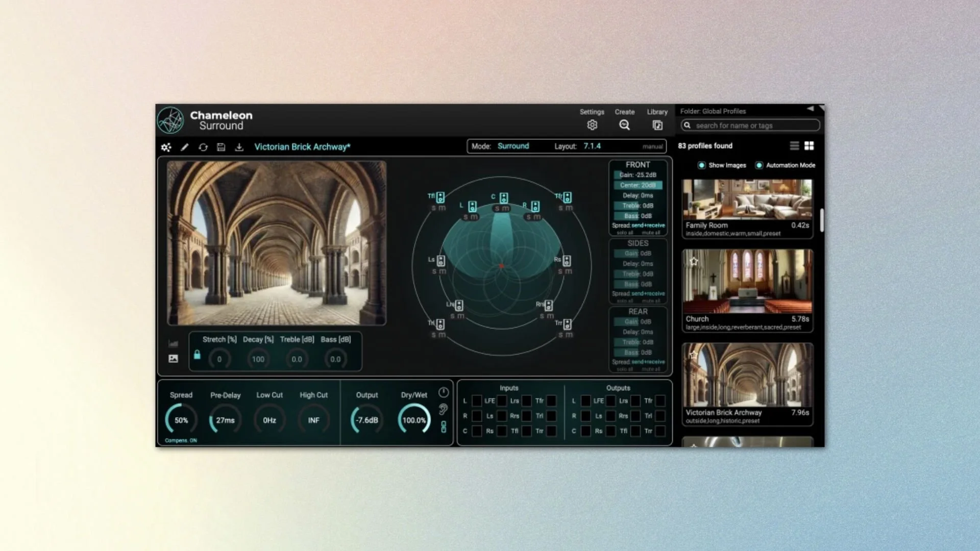Open the Library icon
Viewport: 980px width, 551px height.
coord(657,125)
